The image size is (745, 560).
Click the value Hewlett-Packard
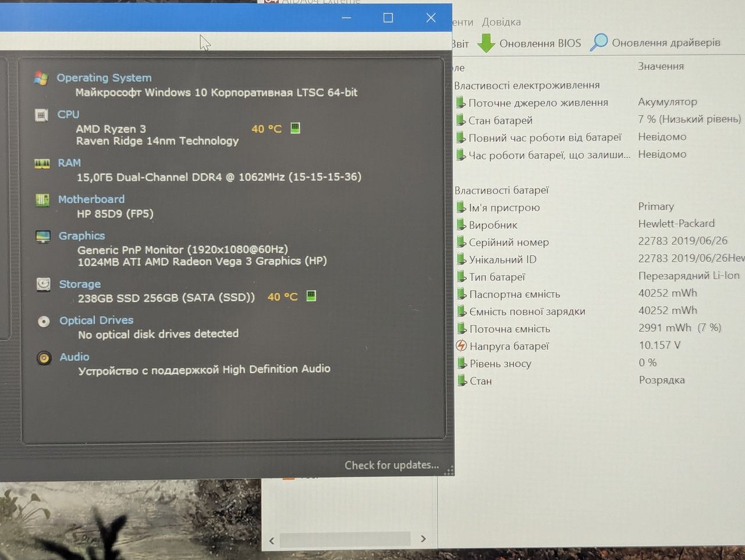(676, 223)
